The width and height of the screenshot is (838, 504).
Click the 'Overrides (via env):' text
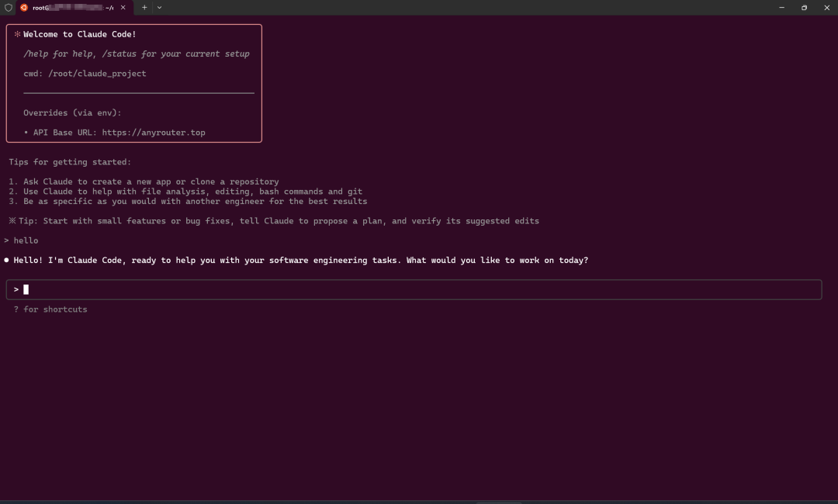[x=72, y=112]
